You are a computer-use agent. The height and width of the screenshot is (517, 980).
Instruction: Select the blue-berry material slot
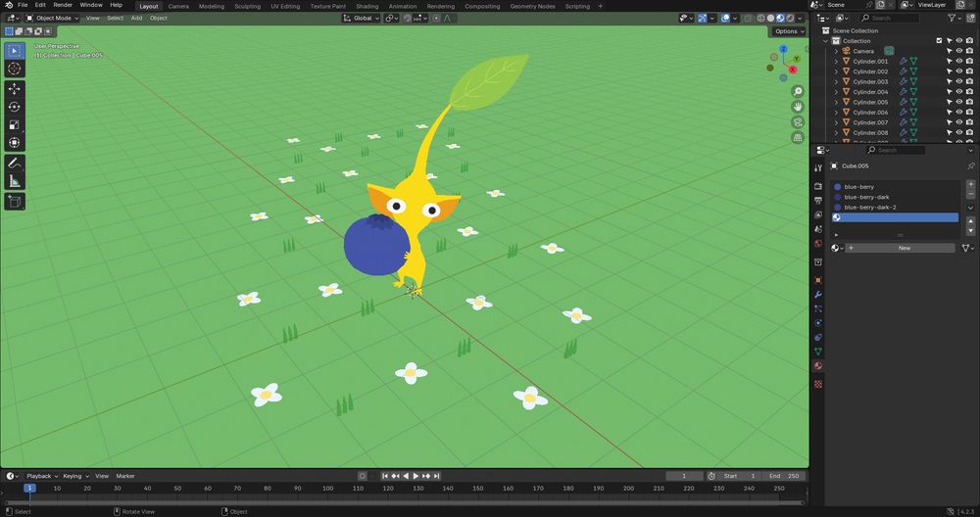click(x=895, y=187)
